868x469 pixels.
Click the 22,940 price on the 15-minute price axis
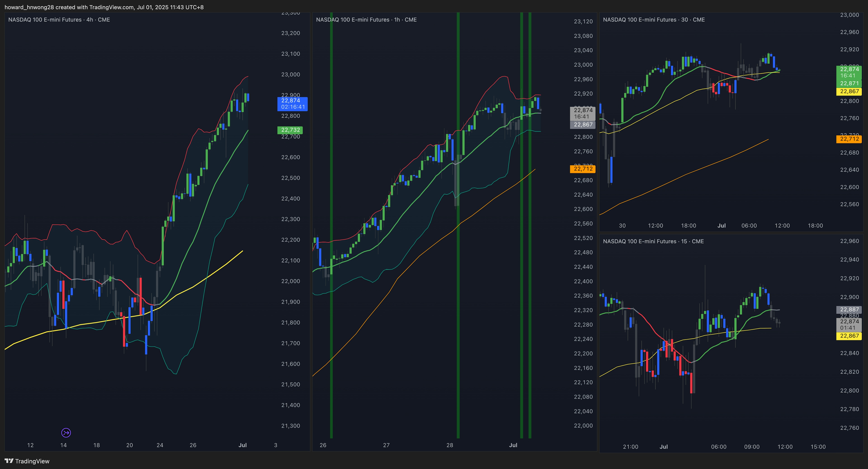[849, 259]
